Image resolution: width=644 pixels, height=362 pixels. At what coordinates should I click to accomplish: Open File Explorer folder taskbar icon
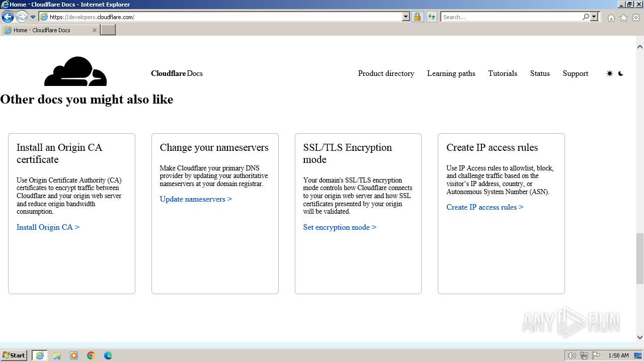pos(57,355)
